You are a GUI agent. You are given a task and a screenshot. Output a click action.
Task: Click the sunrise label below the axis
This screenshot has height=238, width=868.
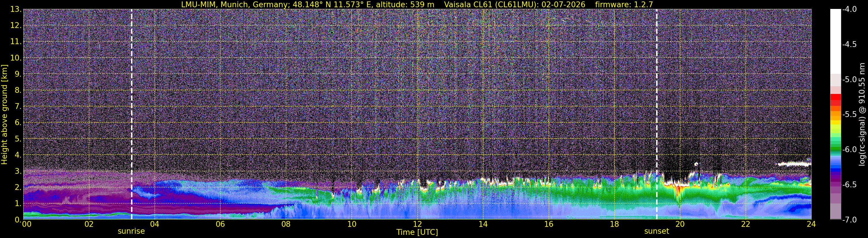coord(131,231)
